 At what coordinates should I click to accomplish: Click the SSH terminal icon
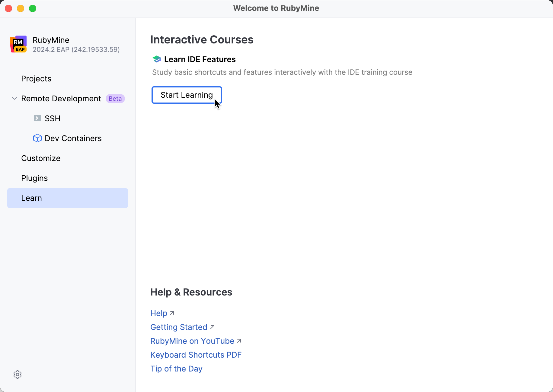37,118
